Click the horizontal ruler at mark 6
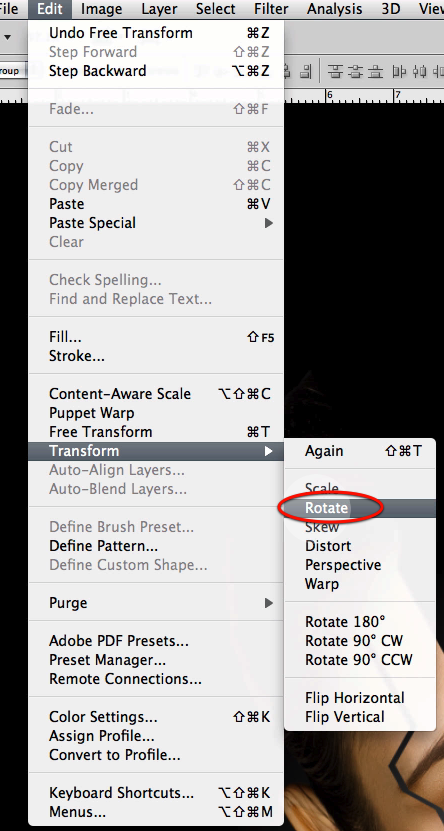Image resolution: width=444 pixels, height=831 pixels. [x=330, y=95]
